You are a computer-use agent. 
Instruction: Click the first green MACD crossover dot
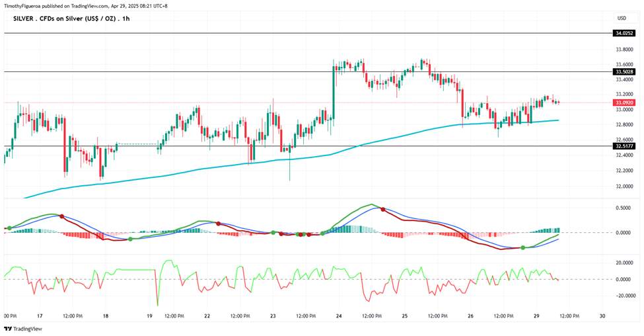(9, 228)
